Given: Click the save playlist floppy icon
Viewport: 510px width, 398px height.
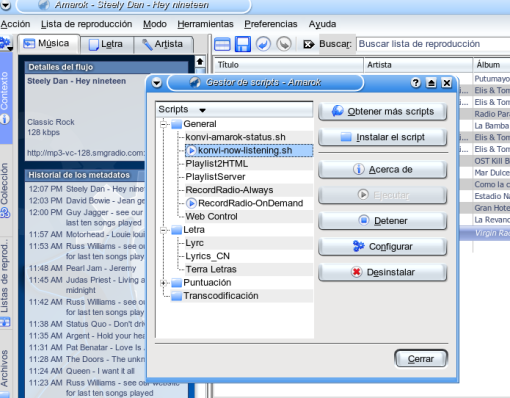Looking at the screenshot, I should click(243, 44).
